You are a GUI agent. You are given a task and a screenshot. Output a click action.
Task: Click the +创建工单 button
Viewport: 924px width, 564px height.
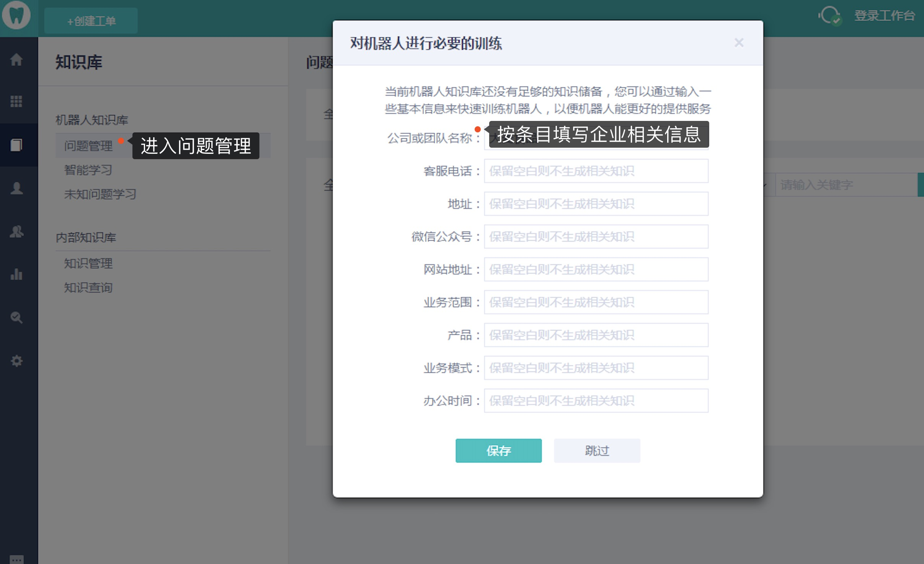(x=91, y=21)
